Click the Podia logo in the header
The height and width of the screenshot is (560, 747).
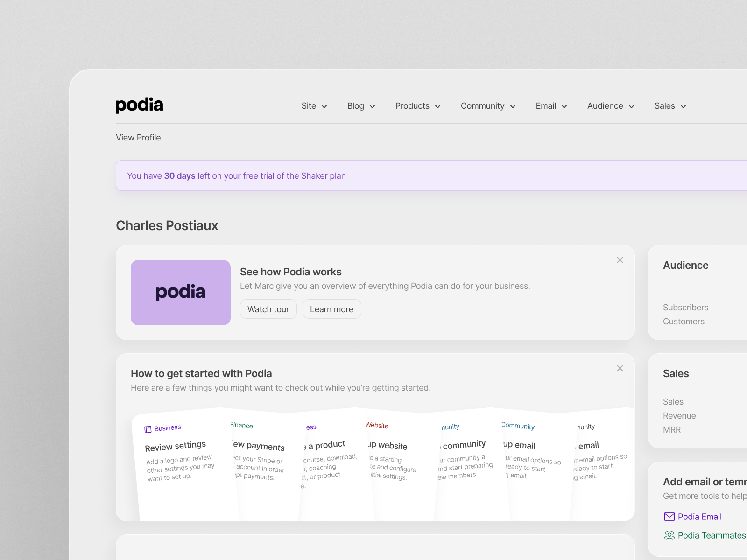point(139,105)
